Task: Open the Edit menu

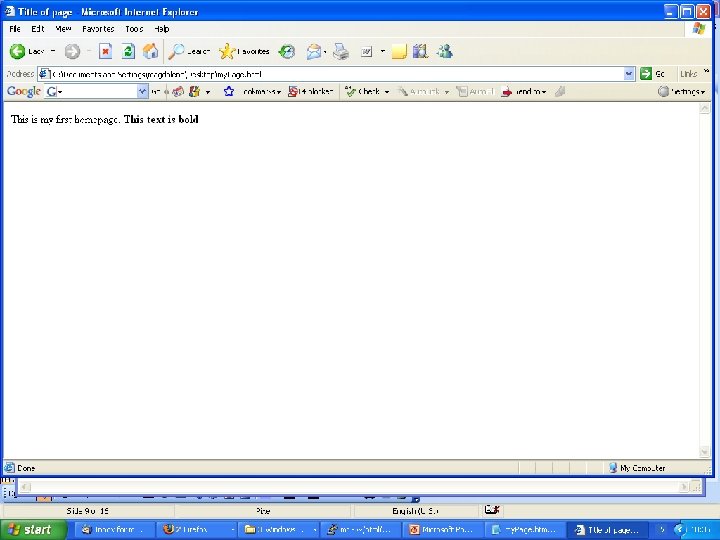Action: tap(37, 29)
